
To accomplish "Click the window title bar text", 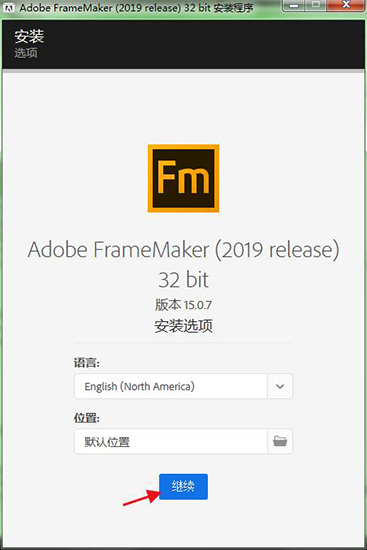I will pos(136,8).
